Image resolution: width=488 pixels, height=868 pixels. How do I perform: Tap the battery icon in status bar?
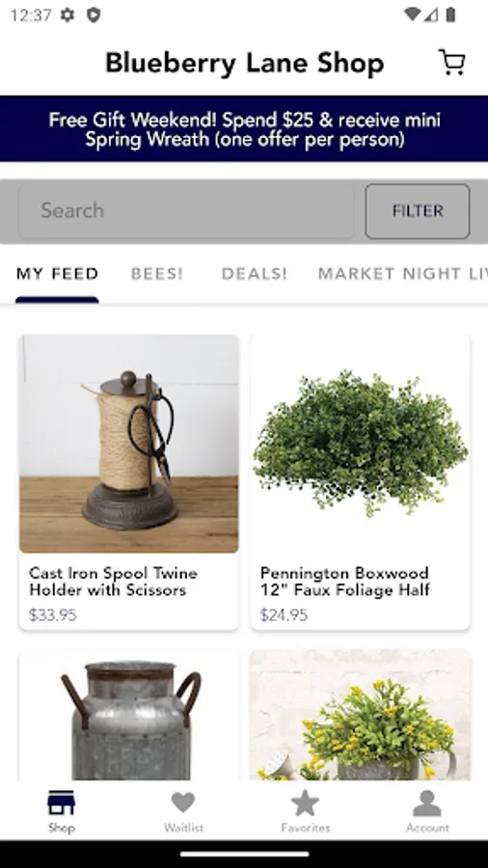coord(450,14)
